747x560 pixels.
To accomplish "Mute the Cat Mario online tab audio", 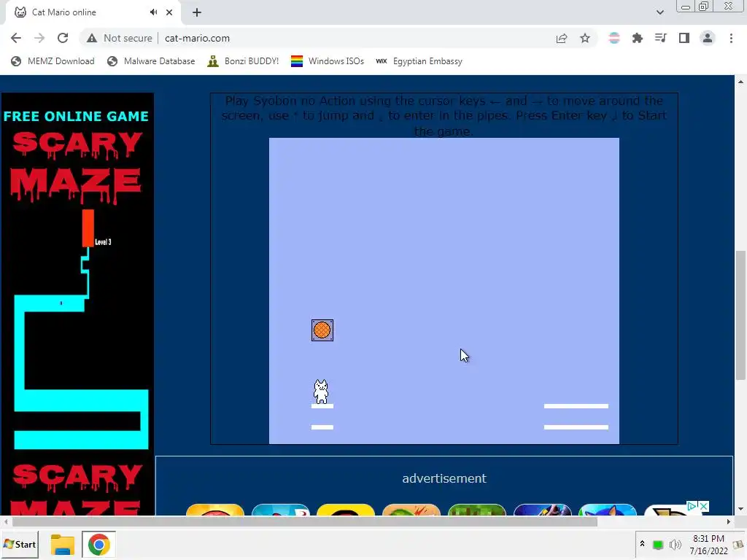I will [153, 12].
